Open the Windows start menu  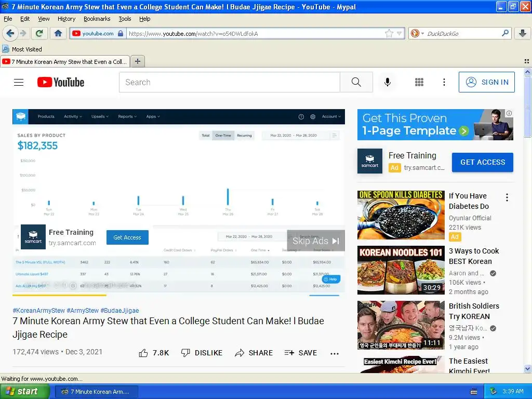coord(25,391)
